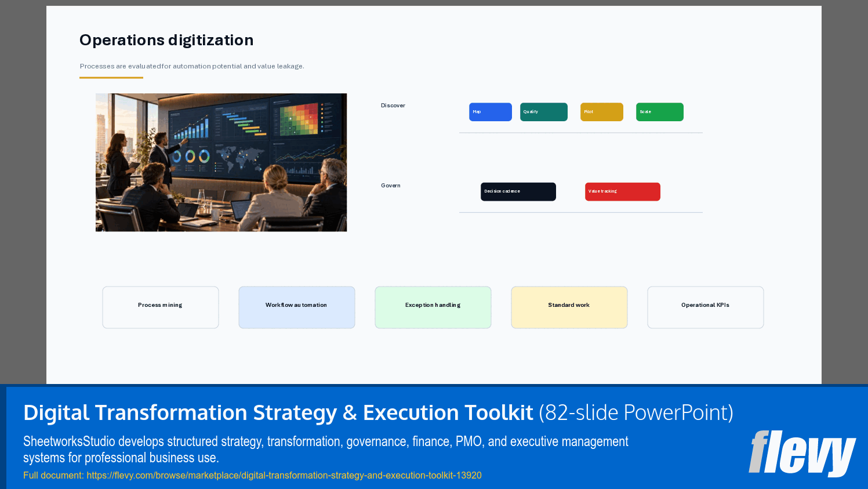The image size is (868, 489).
Task: Click the teal Qualify step box
Action: 544,112
